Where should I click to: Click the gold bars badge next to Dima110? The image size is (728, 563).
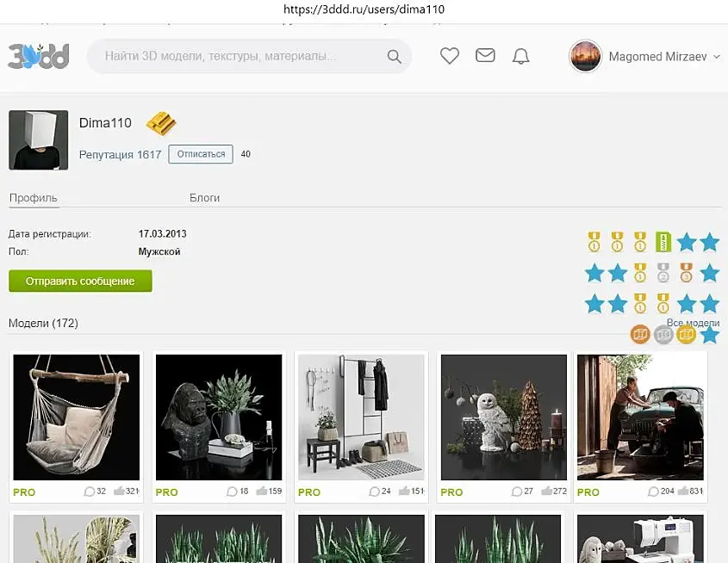point(161,123)
